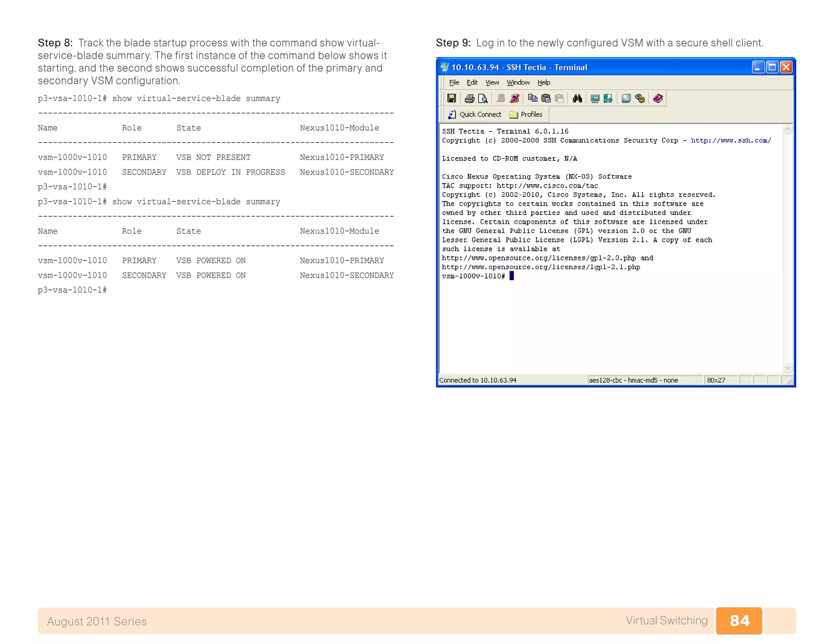Click the Quick Connect button

coord(475,115)
